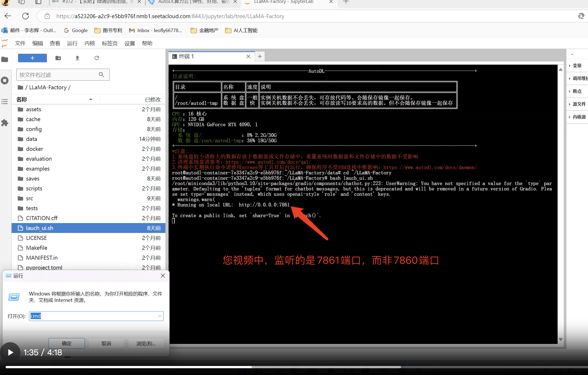The image size is (588, 375).
Task: Open the 图书专利 bookmark folder
Action: 108,30
